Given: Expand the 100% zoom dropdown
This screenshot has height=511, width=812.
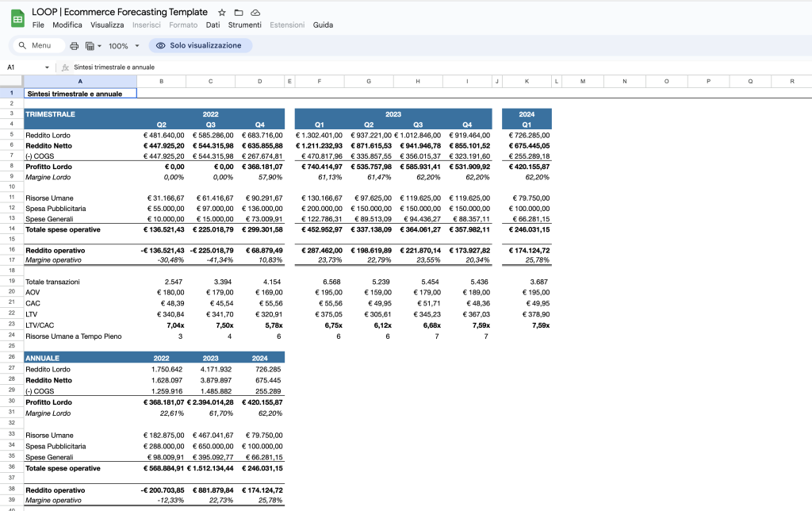Looking at the screenshot, I should click(x=137, y=45).
